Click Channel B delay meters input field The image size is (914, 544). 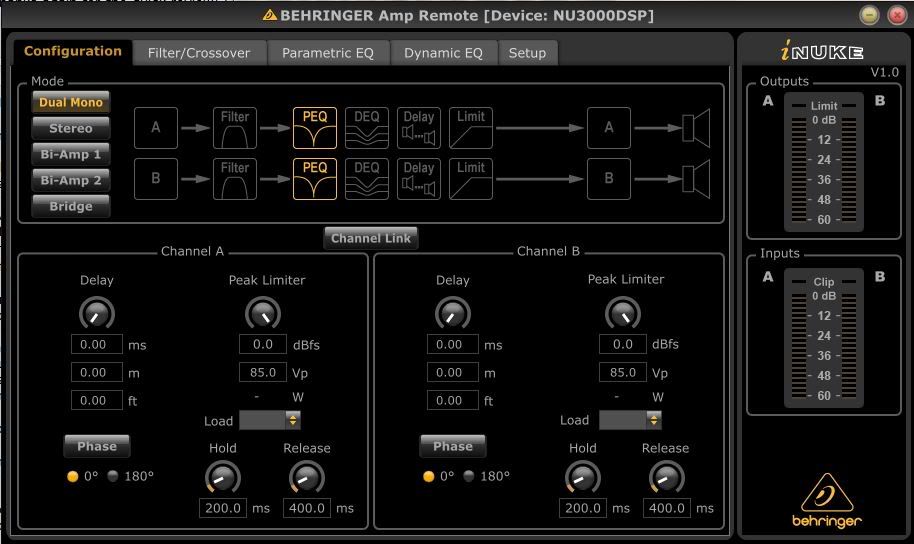pyautogui.click(x=453, y=372)
